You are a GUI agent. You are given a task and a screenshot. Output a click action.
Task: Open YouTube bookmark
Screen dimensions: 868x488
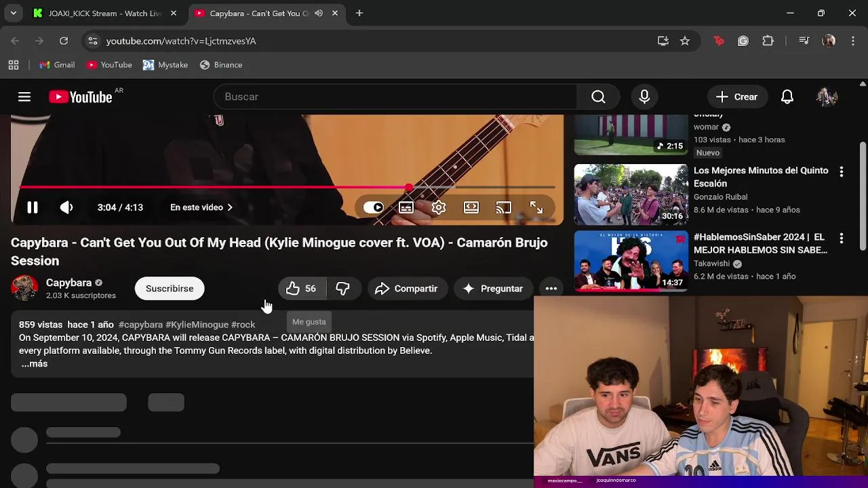[x=109, y=65]
